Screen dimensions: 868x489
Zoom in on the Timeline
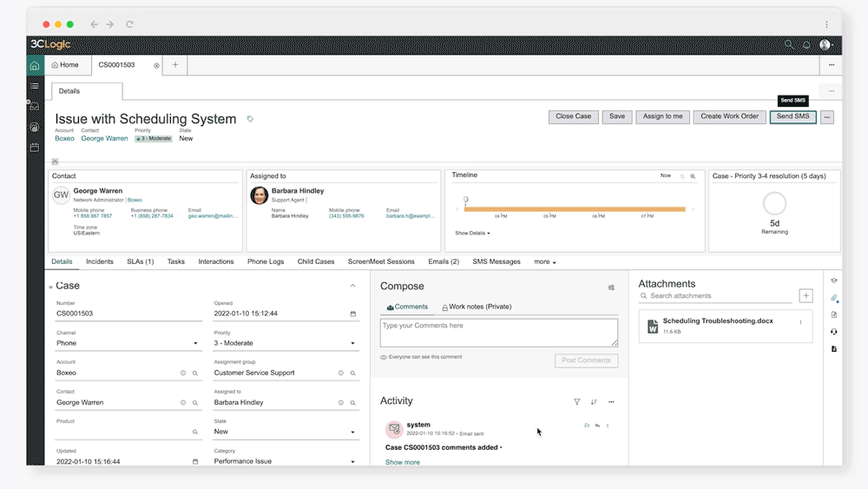click(693, 176)
